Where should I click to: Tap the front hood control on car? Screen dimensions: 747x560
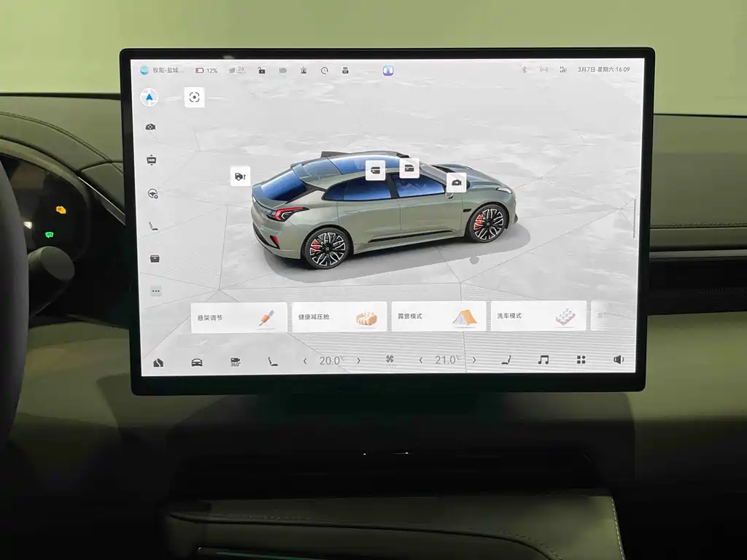coord(456,182)
